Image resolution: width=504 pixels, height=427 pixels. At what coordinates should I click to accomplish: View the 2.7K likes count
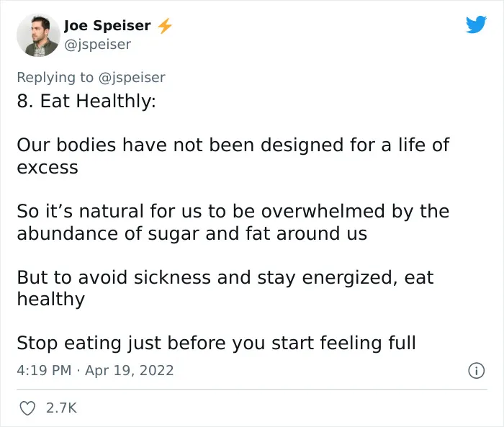61,408
